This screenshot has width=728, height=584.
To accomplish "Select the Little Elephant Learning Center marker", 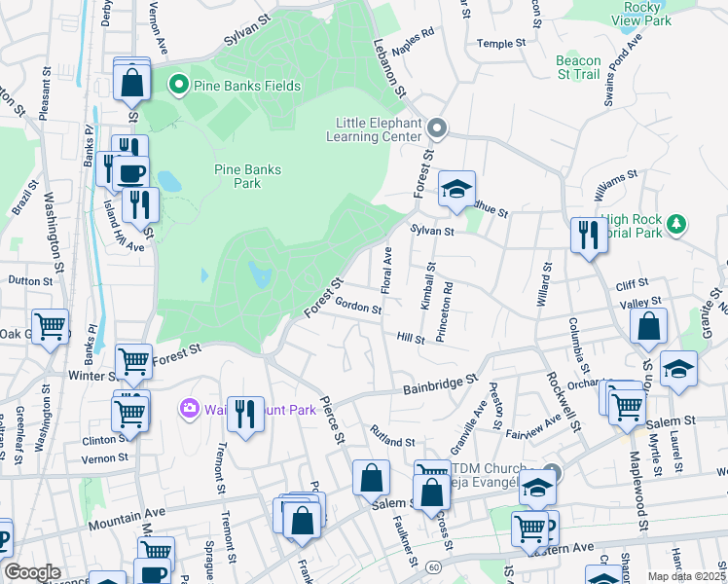I will pos(437,128).
